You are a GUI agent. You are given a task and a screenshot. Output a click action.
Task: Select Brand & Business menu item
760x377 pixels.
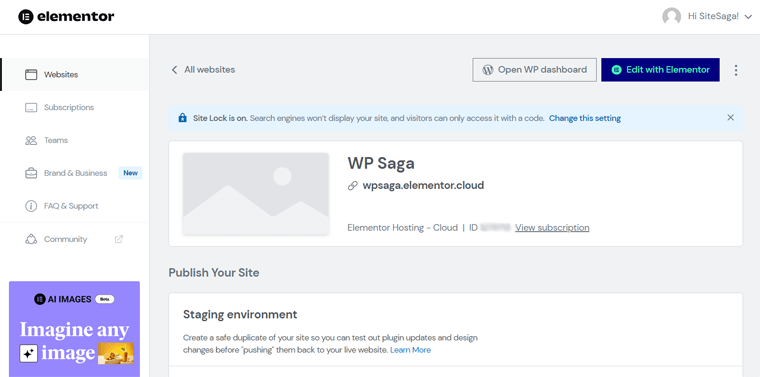pos(75,173)
